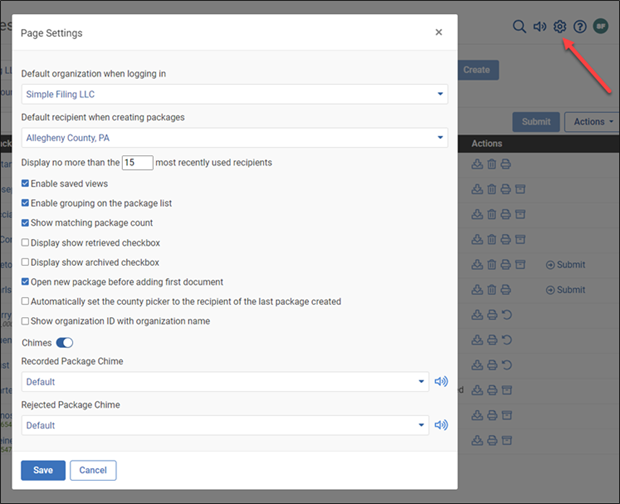
Task: Click the undo icon in the ninth package row
Action: coord(507,365)
